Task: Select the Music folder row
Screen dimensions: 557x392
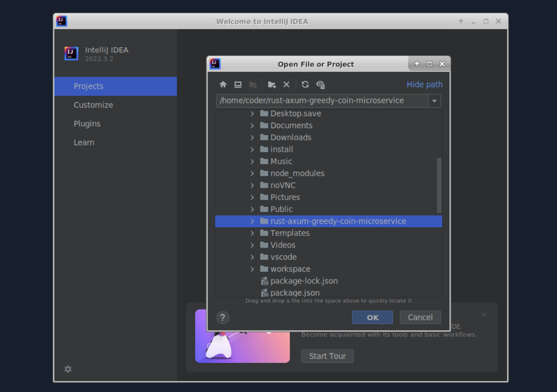Action: (x=328, y=161)
